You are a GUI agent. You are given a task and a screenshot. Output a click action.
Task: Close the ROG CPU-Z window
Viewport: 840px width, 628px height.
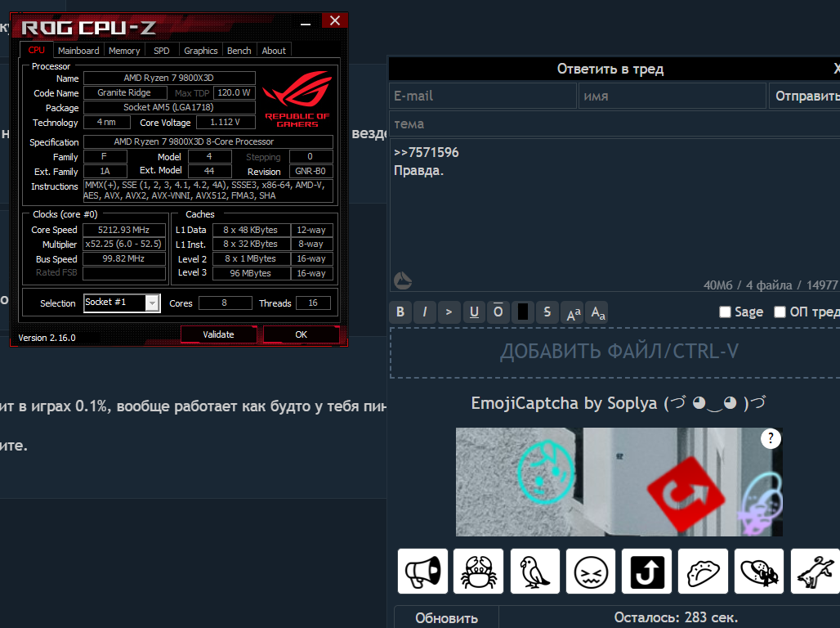tap(335, 21)
